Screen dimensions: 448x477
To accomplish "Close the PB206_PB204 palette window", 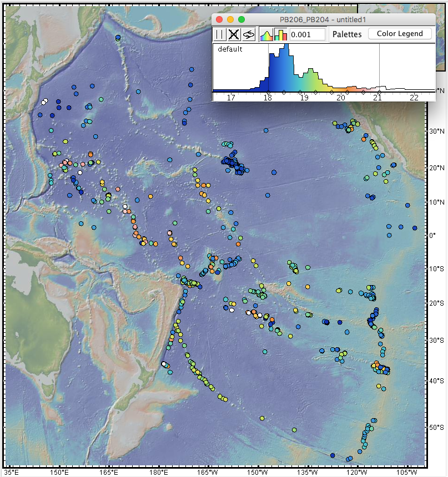I will 219,19.
